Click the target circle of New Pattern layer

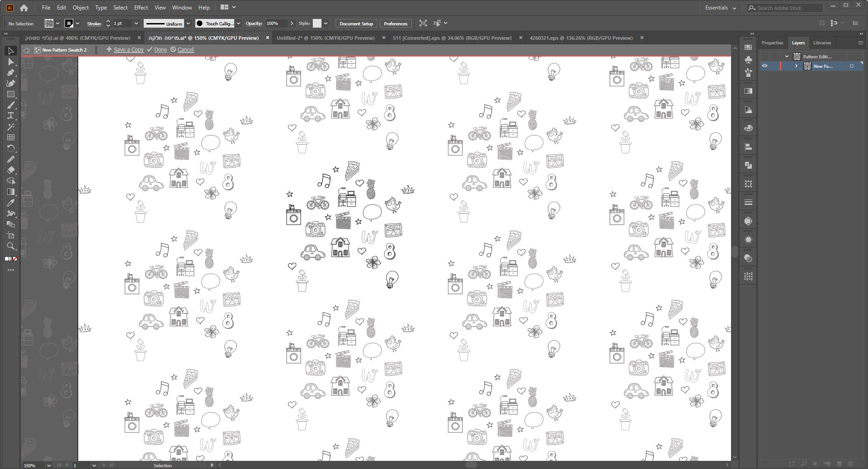(852, 66)
